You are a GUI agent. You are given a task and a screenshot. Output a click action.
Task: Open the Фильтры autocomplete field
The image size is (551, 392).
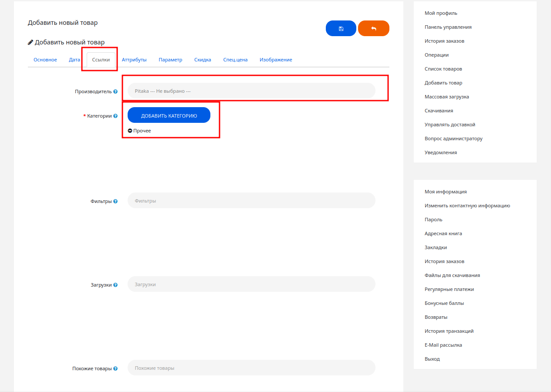[x=251, y=201]
